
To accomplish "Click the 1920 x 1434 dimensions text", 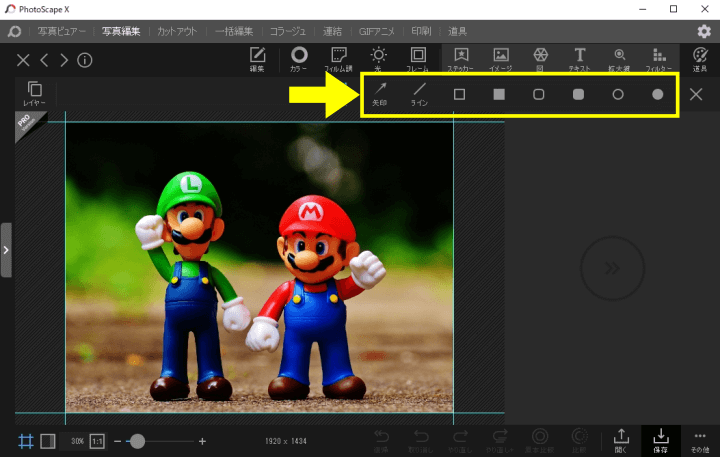I will pyautogui.click(x=286, y=441).
